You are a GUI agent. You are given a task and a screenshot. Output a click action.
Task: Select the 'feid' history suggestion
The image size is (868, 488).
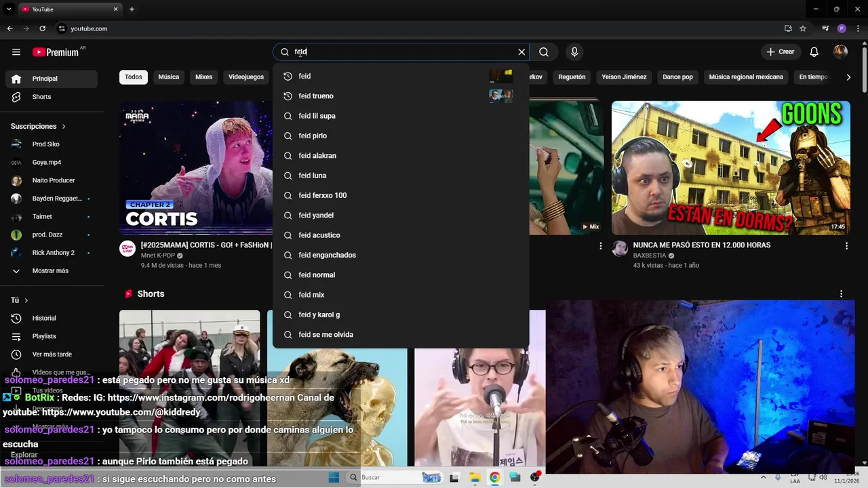tap(400, 76)
